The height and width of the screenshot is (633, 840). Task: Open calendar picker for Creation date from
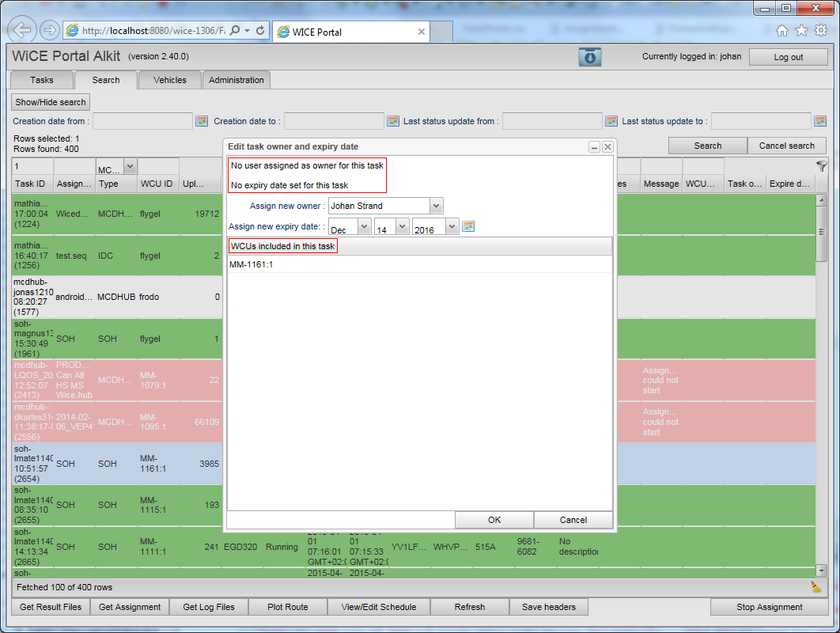tap(202, 121)
